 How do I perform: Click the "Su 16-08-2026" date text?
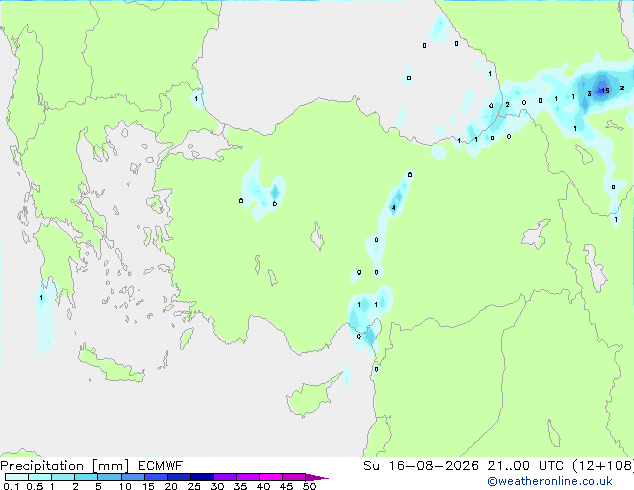click(421, 466)
